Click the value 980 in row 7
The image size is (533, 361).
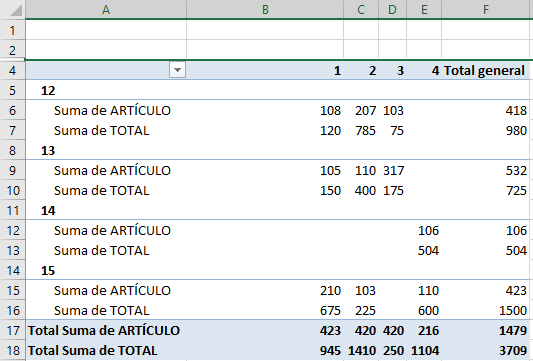pos(516,131)
